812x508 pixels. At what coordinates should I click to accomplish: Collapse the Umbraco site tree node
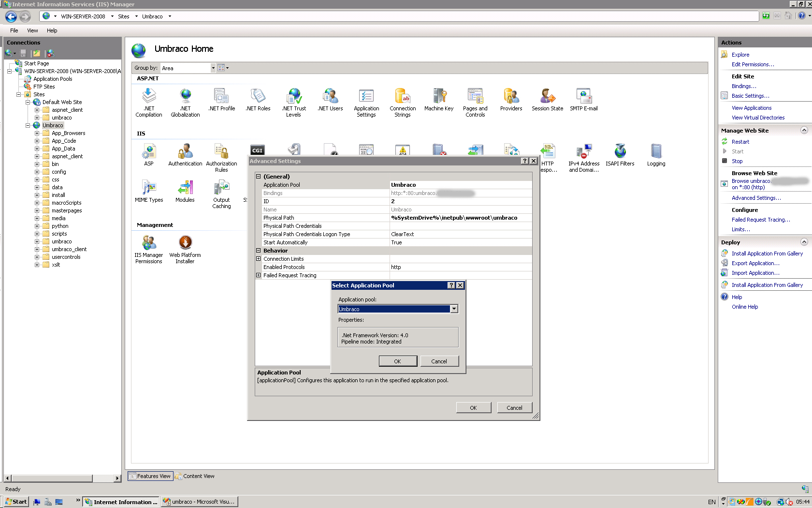click(x=28, y=125)
